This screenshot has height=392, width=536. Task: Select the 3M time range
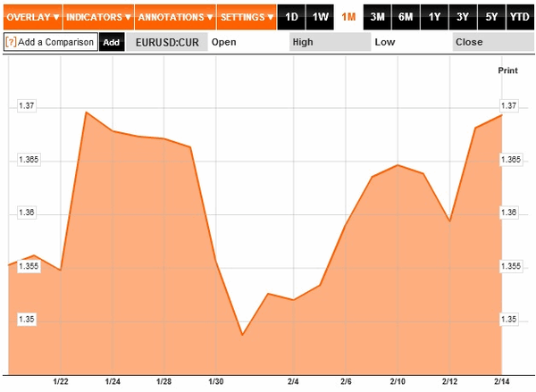[377, 17]
